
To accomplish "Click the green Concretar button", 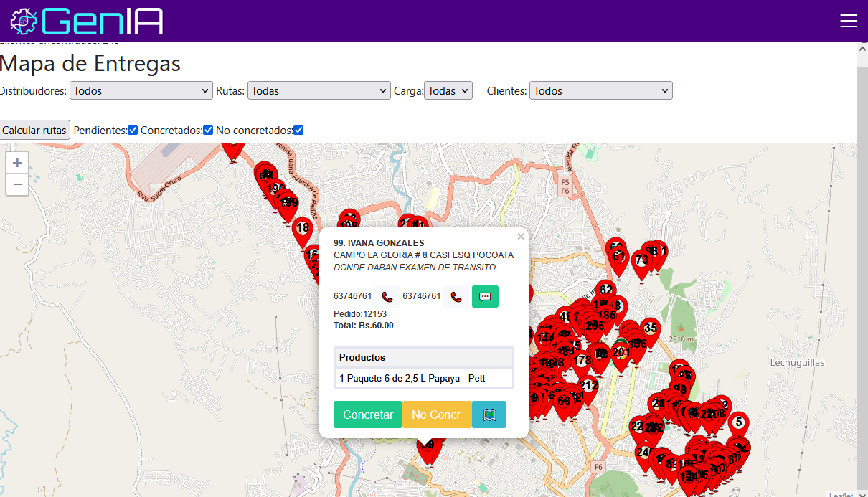I will coord(368,415).
